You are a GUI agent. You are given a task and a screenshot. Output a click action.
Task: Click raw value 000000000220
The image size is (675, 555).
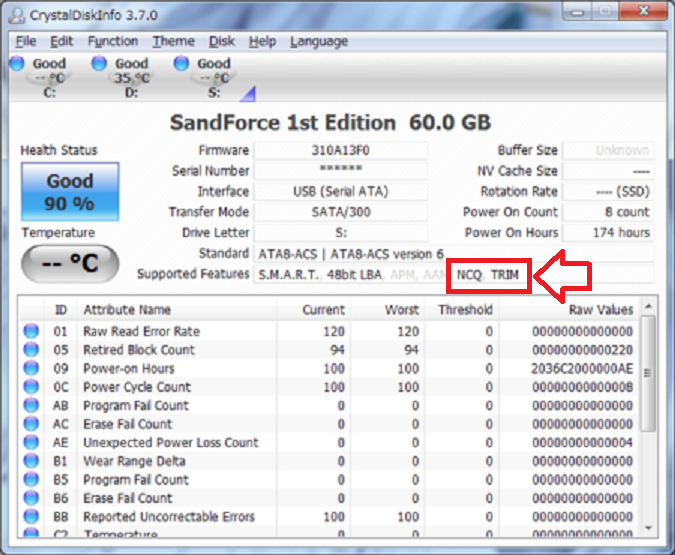(x=582, y=350)
